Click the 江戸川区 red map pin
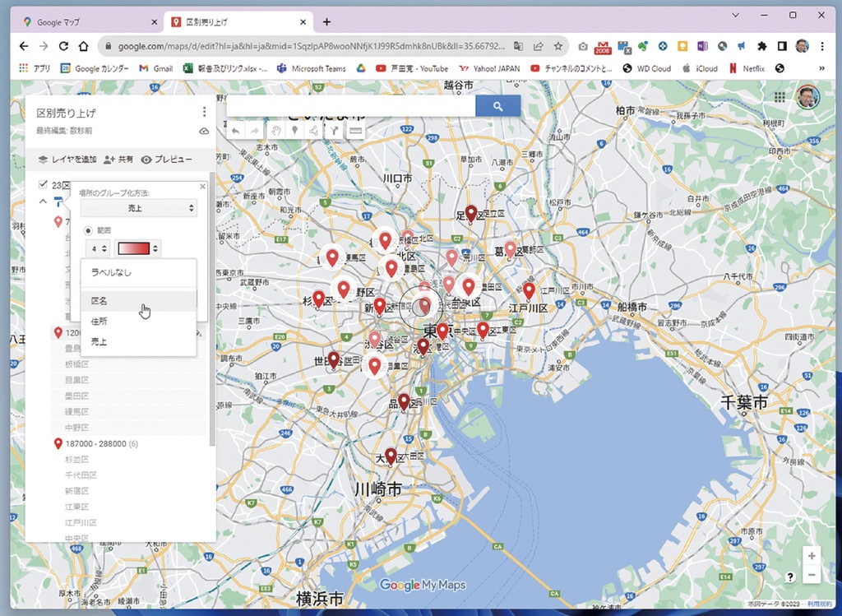 tap(529, 291)
